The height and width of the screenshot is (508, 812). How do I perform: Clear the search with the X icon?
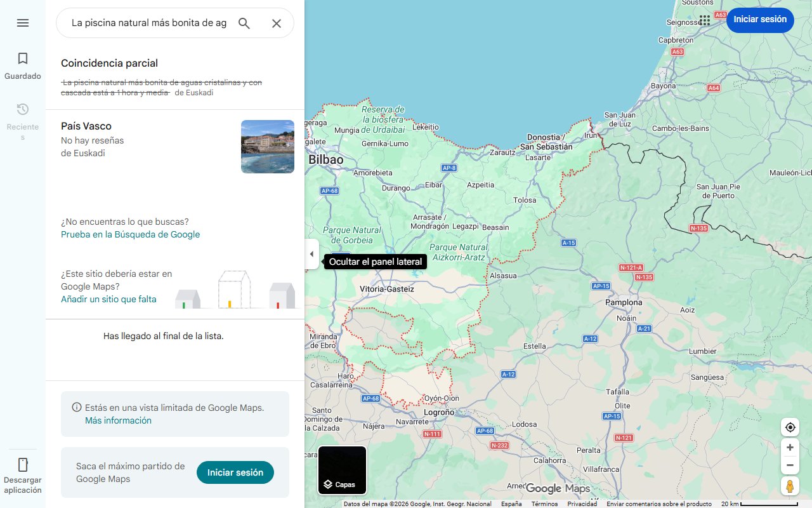tap(277, 23)
